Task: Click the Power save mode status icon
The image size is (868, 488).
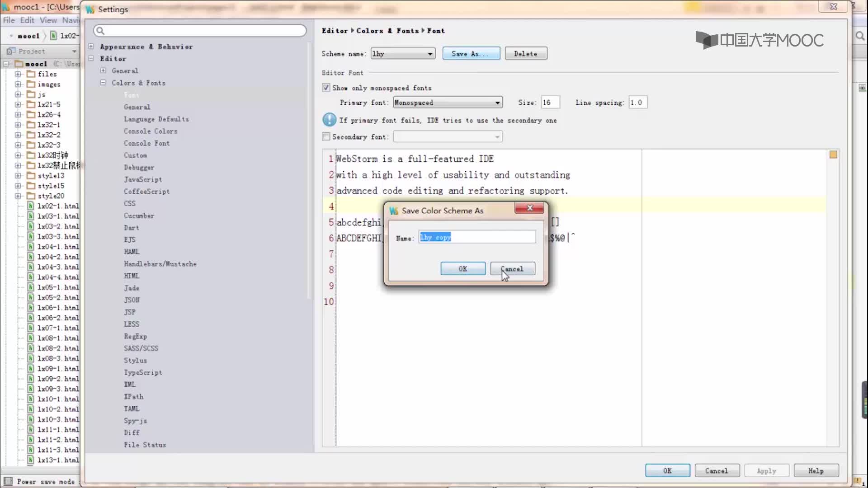Action: coord(8,481)
